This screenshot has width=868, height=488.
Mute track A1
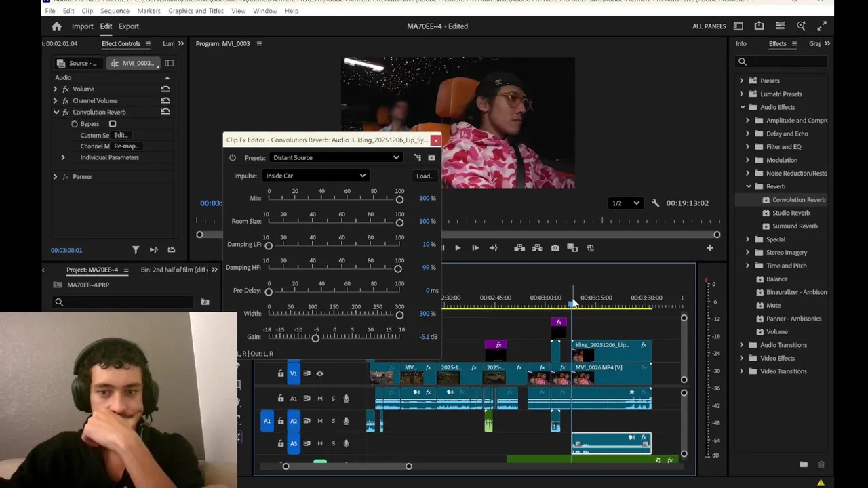click(320, 399)
